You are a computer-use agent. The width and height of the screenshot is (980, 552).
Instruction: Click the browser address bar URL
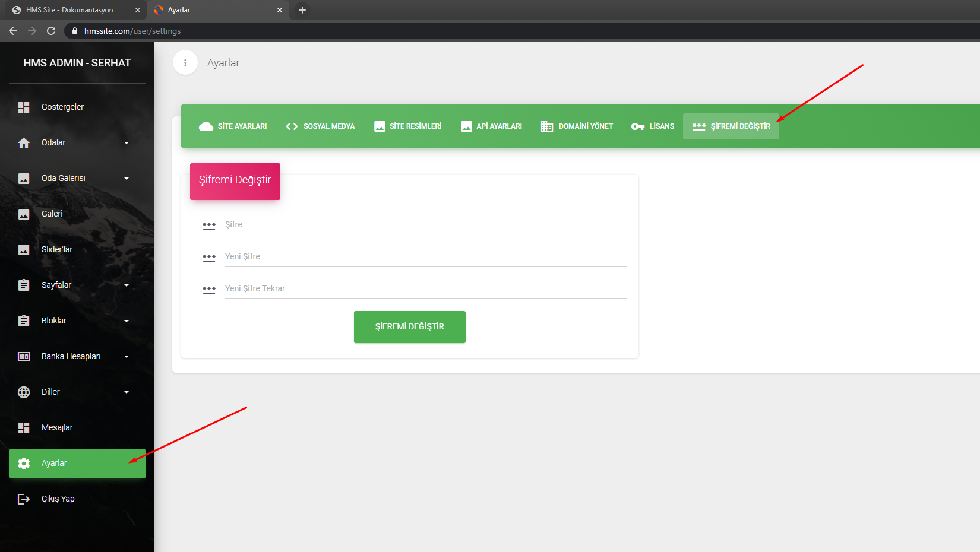click(132, 31)
